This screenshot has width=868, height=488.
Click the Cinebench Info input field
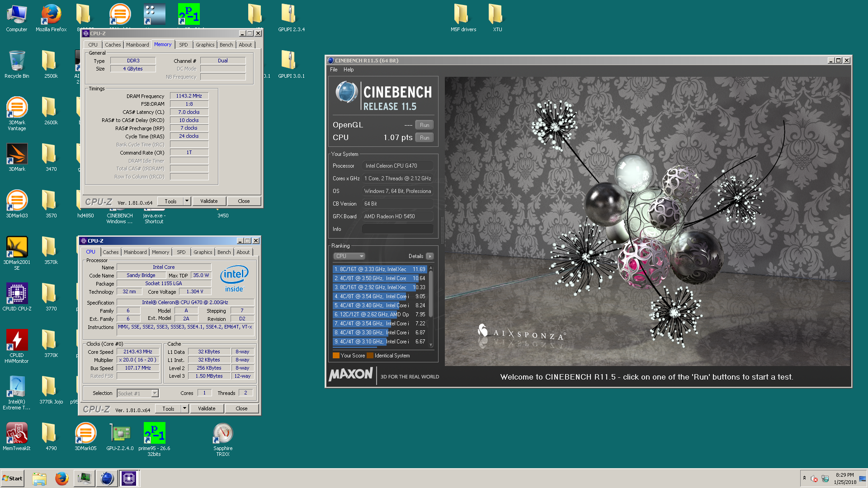(398, 229)
